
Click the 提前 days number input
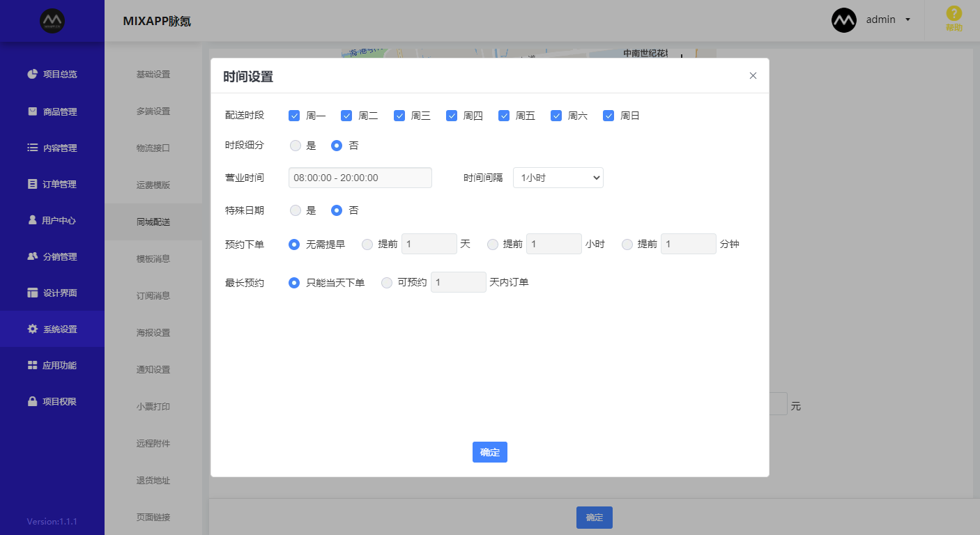point(429,244)
